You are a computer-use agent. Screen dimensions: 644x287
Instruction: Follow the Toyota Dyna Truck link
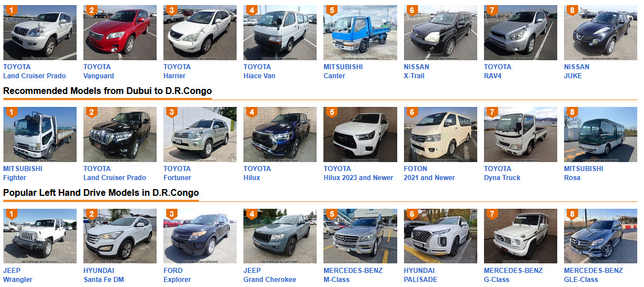pyautogui.click(x=502, y=173)
